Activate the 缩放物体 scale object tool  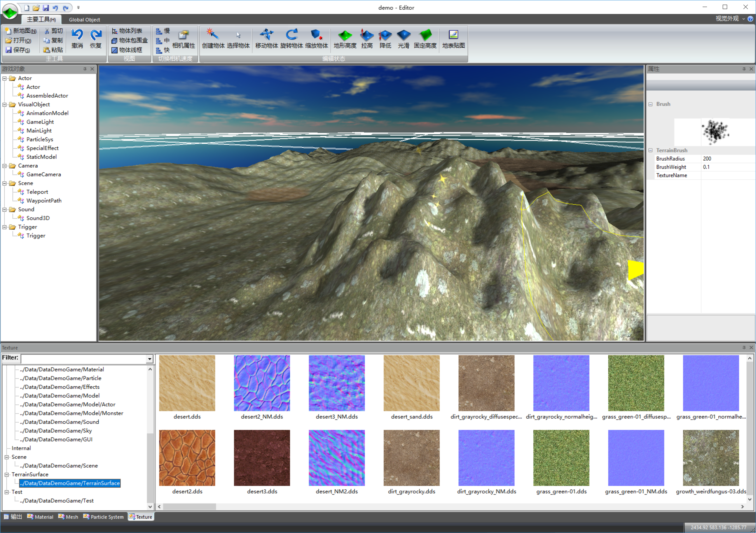coord(316,39)
